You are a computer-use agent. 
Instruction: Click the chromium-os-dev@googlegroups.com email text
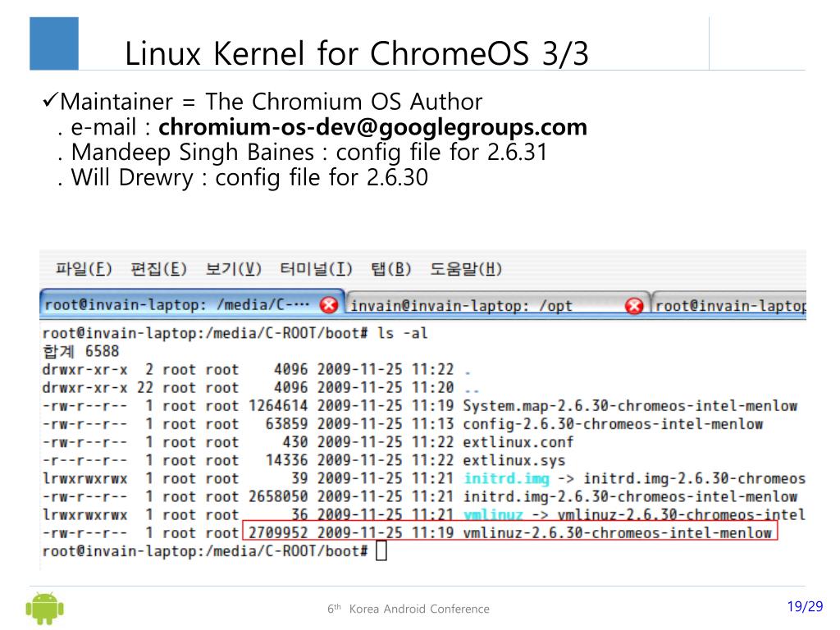(373, 127)
